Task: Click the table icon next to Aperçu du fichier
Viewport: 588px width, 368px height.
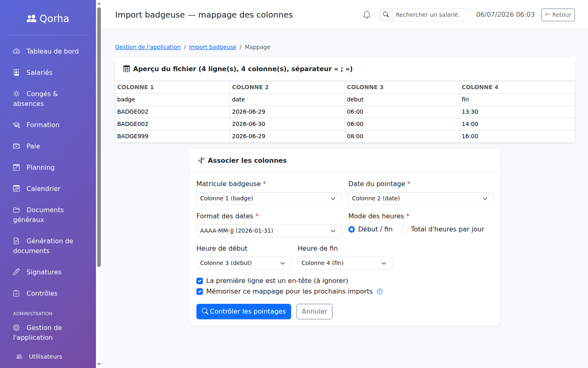Action: tap(127, 69)
